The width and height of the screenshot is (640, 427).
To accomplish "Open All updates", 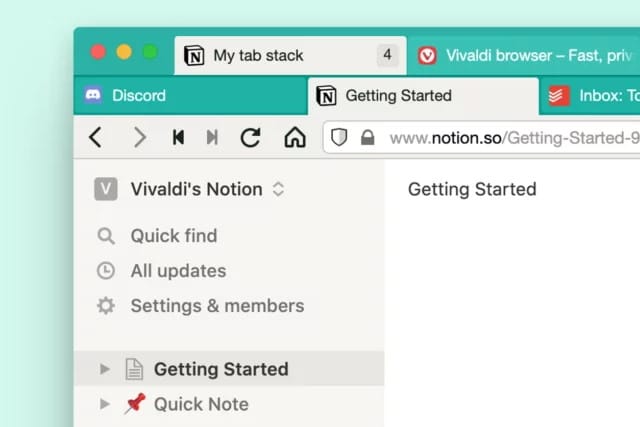I will [178, 271].
